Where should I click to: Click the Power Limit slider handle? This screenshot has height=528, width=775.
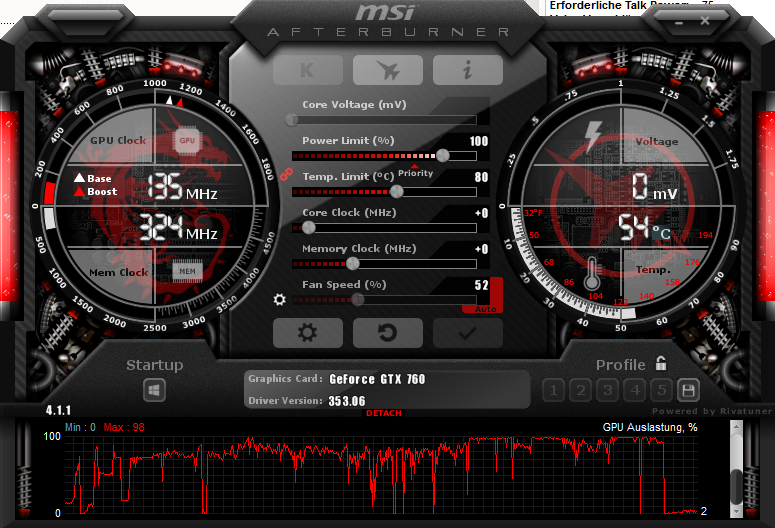(442, 155)
